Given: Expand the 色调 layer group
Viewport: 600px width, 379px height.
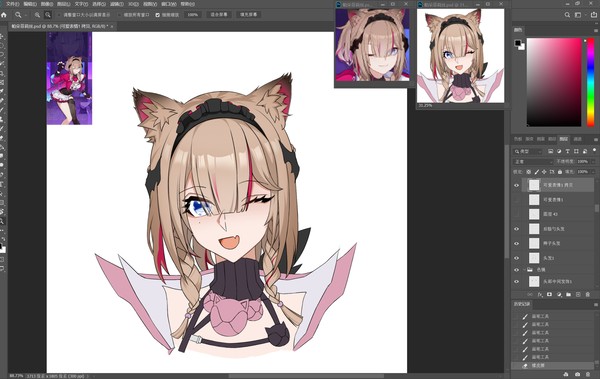Looking at the screenshot, I should point(524,270).
